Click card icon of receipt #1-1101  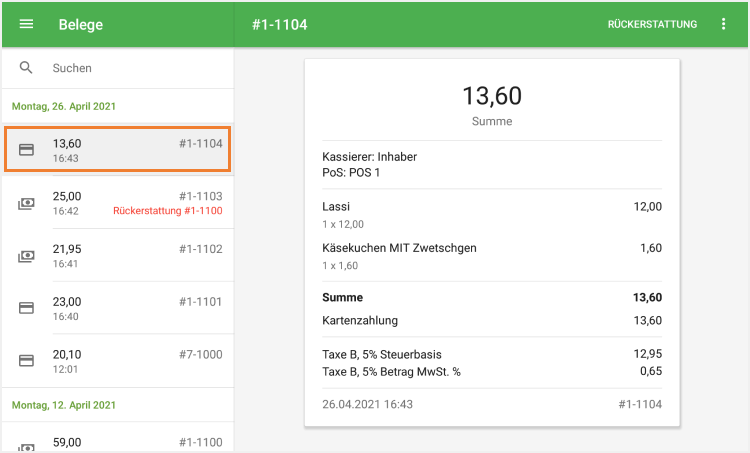(x=27, y=308)
